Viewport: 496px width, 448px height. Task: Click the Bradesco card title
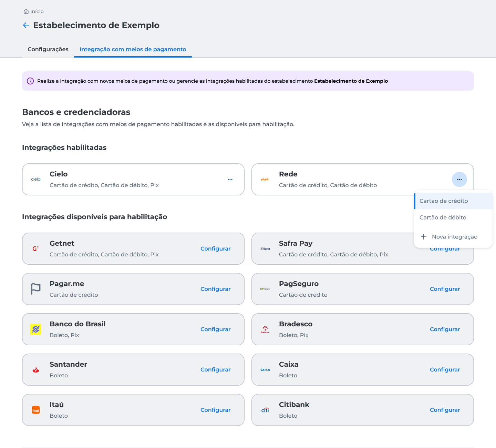point(296,324)
